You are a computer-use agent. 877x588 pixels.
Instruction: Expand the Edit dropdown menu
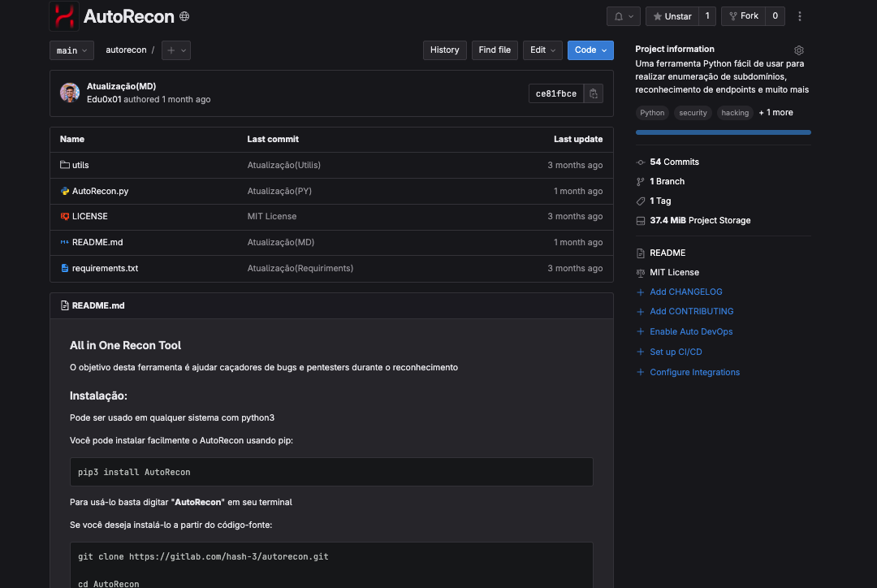pyautogui.click(x=542, y=50)
